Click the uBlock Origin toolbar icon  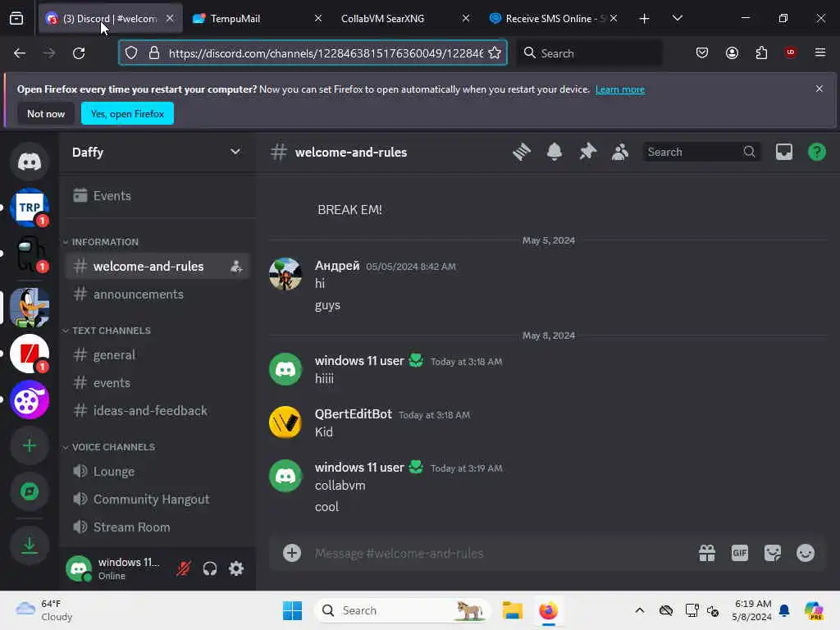(x=790, y=52)
